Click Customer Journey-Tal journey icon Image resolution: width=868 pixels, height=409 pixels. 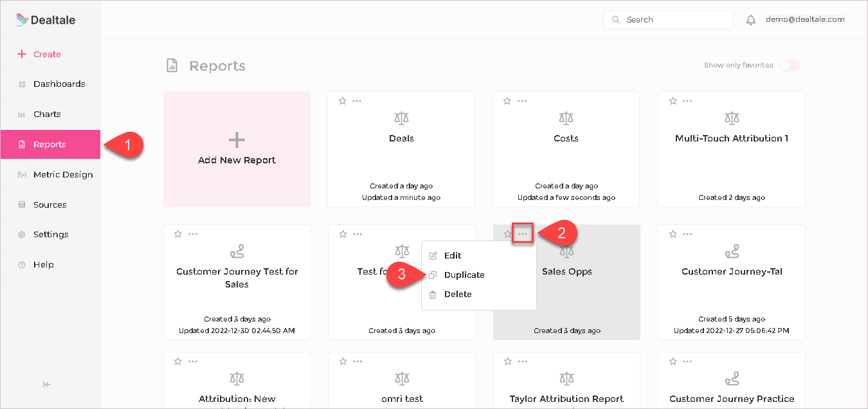[732, 251]
